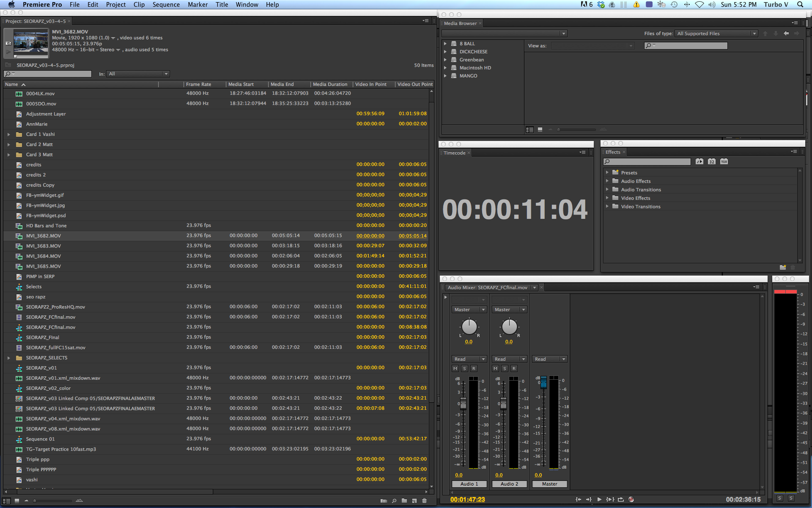Image resolution: width=812 pixels, height=508 pixels.
Task: Click the Master channel Read dropdown
Action: pos(549,359)
